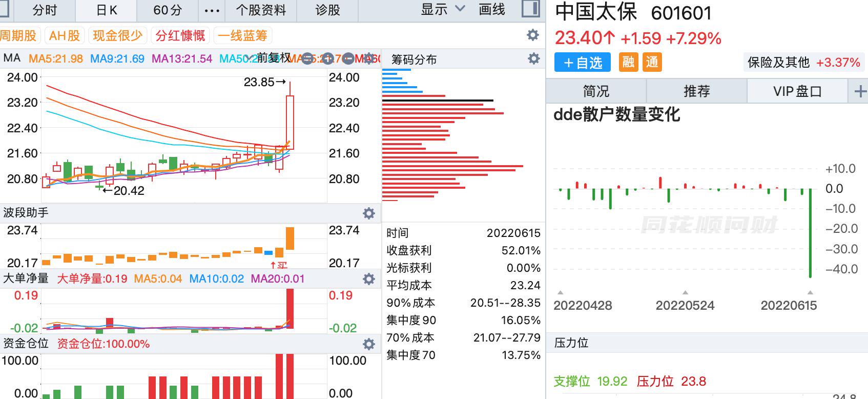
Task: Open the ··· more periods menu
Action: pos(212,10)
